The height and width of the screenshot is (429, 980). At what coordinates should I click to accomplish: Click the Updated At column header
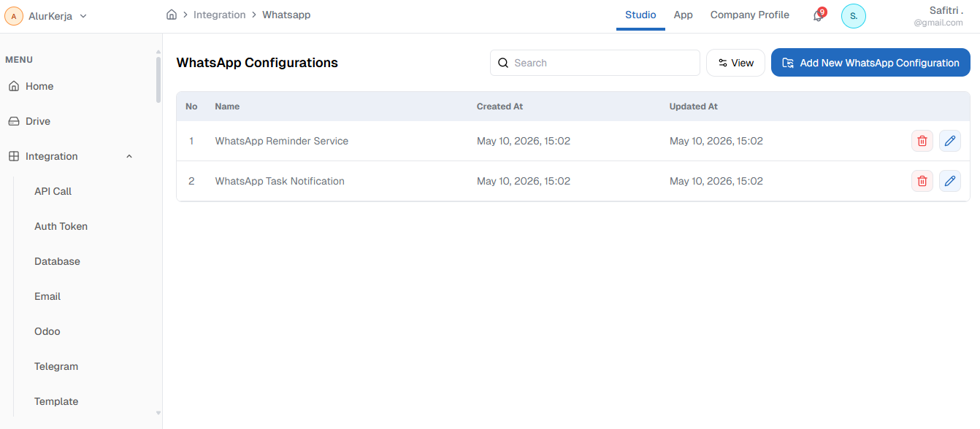(x=694, y=107)
